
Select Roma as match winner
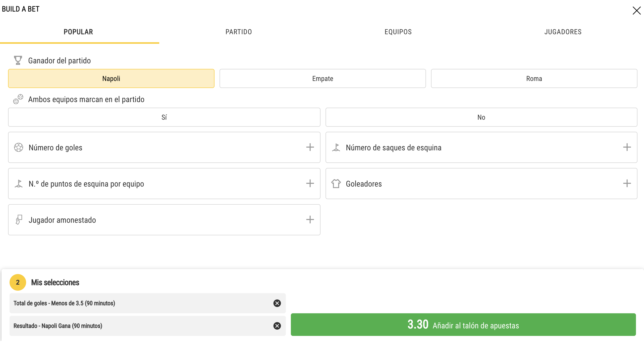tap(534, 78)
